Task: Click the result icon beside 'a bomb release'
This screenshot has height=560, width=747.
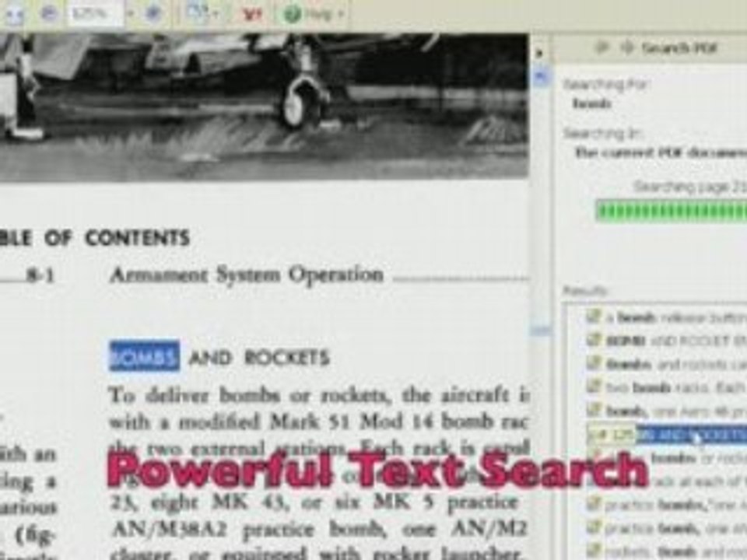Action: click(593, 317)
